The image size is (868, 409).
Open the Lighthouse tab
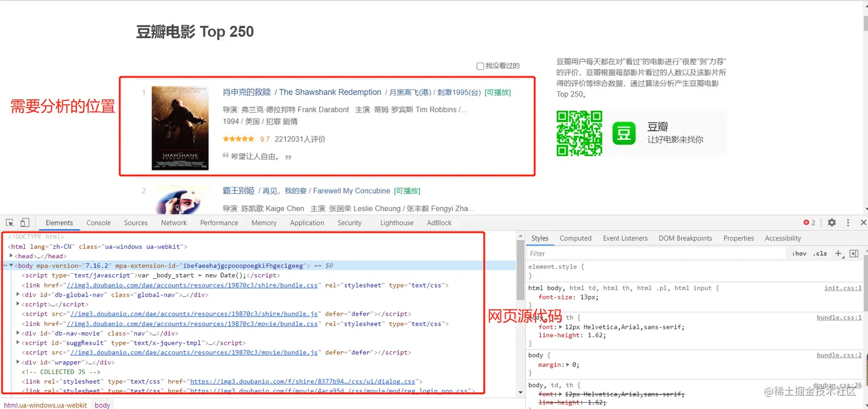pyautogui.click(x=397, y=223)
